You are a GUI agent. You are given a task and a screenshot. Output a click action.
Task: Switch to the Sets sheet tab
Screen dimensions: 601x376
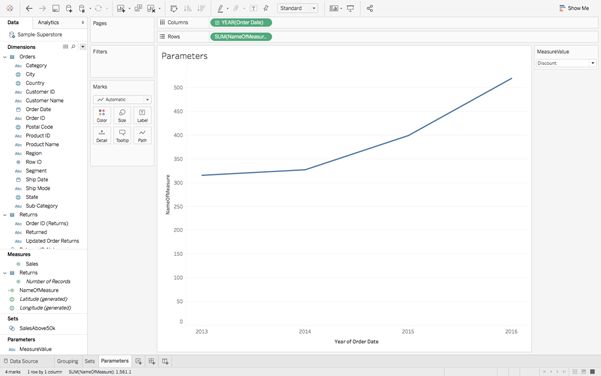point(90,361)
